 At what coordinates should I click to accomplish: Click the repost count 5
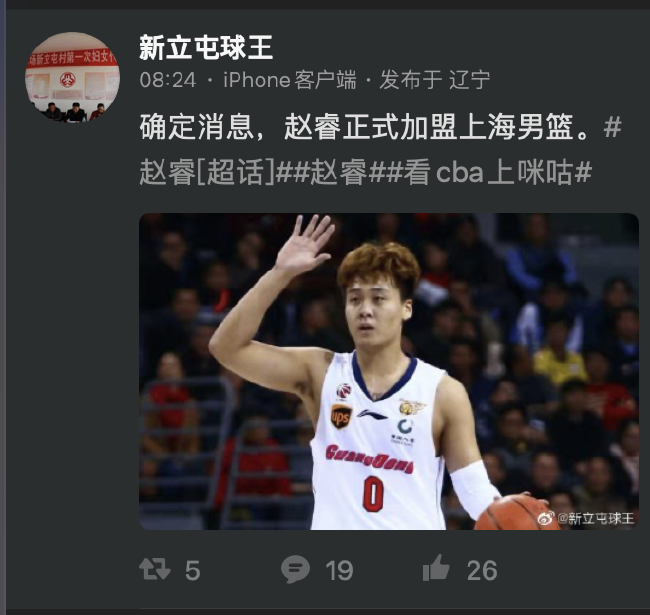click(x=193, y=570)
